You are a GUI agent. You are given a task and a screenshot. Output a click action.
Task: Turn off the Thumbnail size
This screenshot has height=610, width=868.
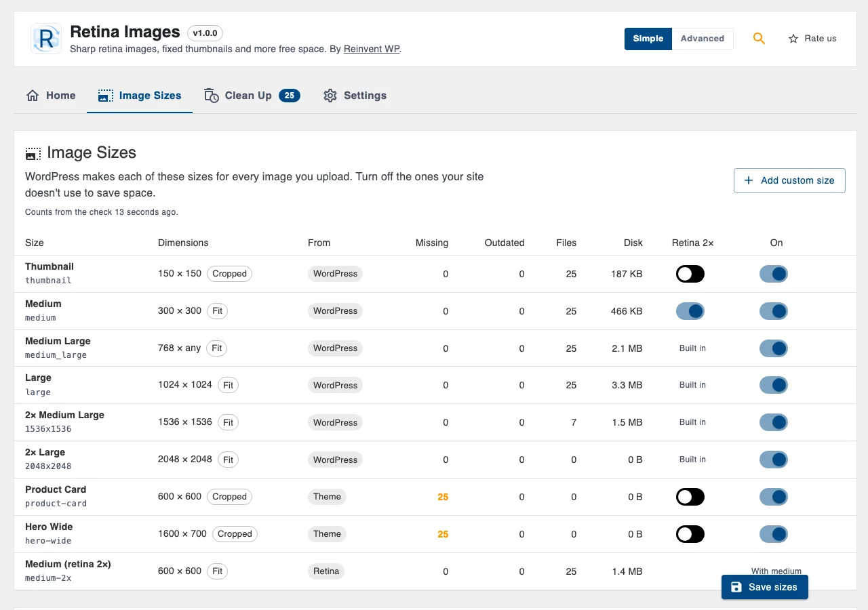coord(774,274)
